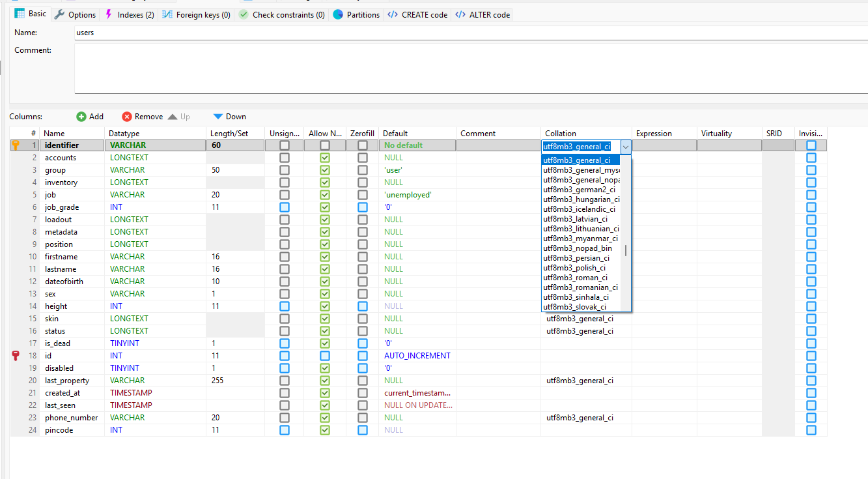The image size is (868, 479).
Task: Open the Indexes (2) tab
Action: [x=129, y=14]
